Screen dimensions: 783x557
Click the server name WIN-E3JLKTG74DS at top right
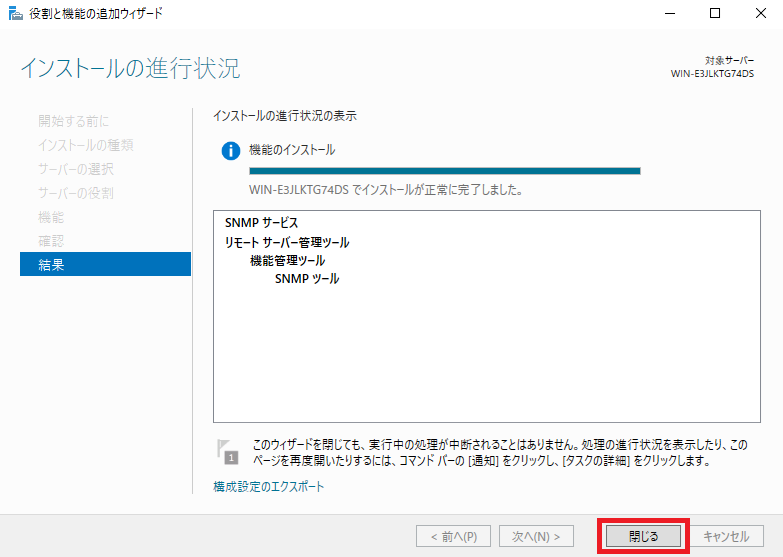[x=712, y=73]
